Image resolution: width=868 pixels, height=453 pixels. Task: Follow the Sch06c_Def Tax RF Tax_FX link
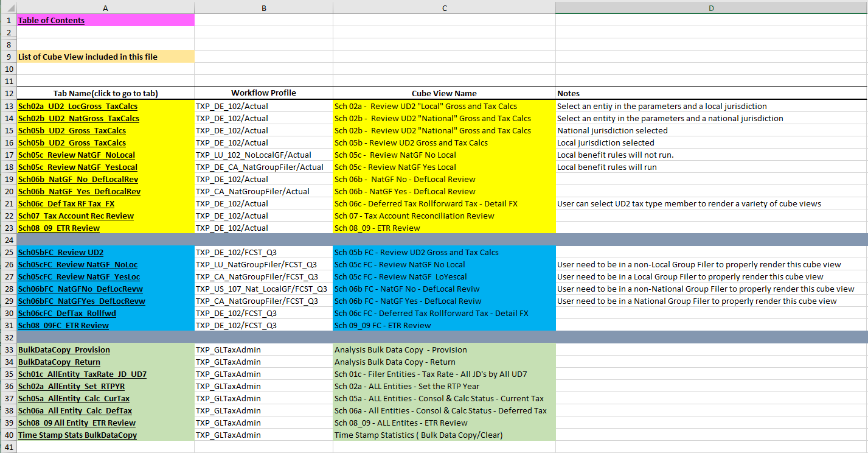(66, 203)
